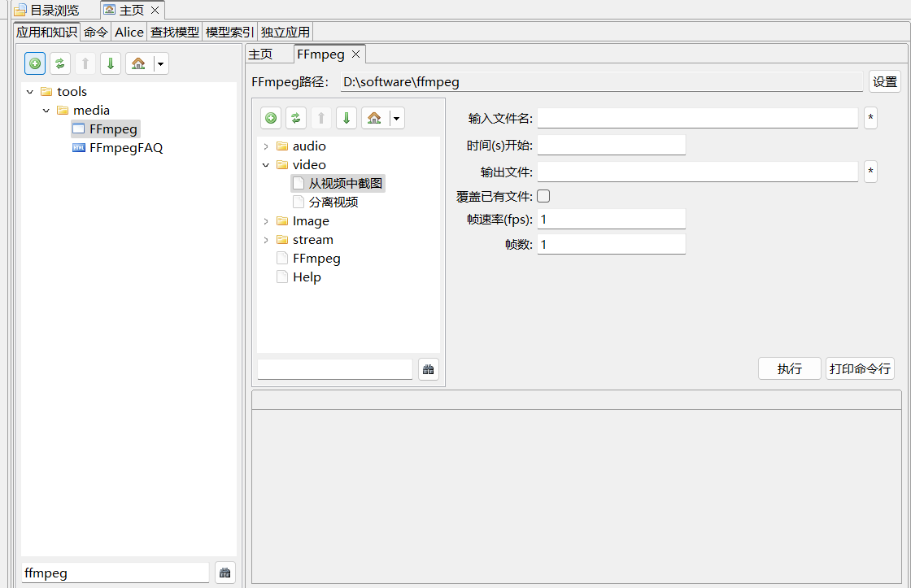Click the search binoculars under the FFmpeg tree

428,369
